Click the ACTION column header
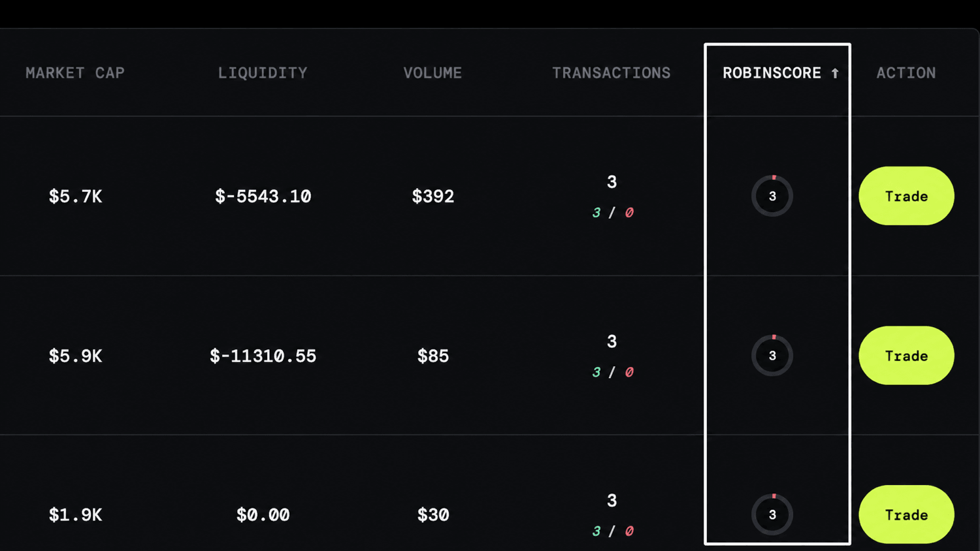 pos(906,73)
